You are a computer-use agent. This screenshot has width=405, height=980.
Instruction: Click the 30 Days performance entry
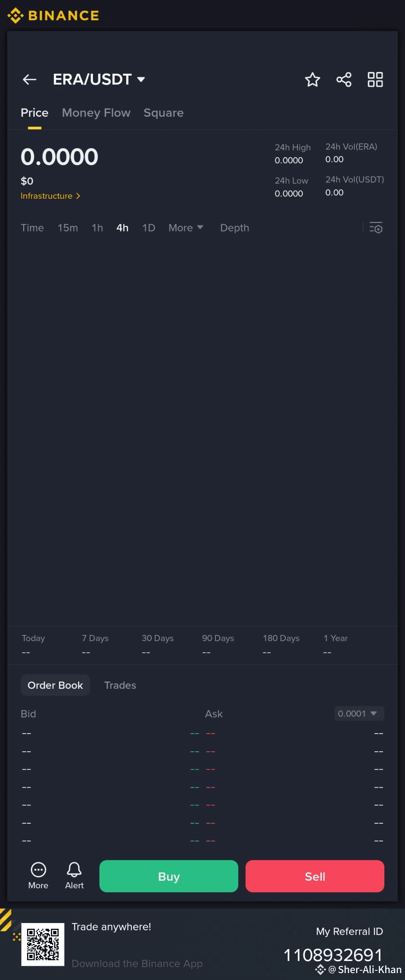[x=158, y=645]
